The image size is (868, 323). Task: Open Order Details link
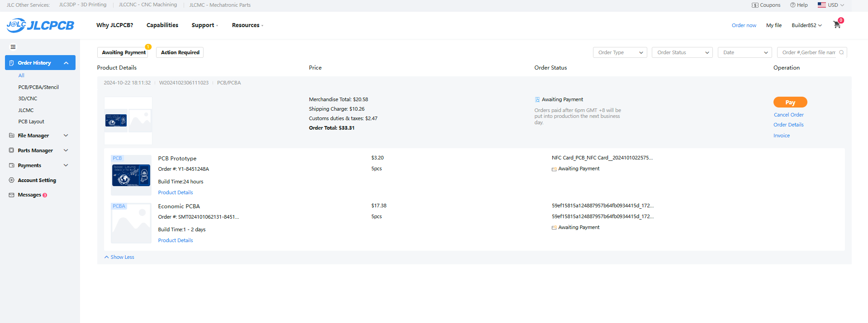[x=788, y=125]
